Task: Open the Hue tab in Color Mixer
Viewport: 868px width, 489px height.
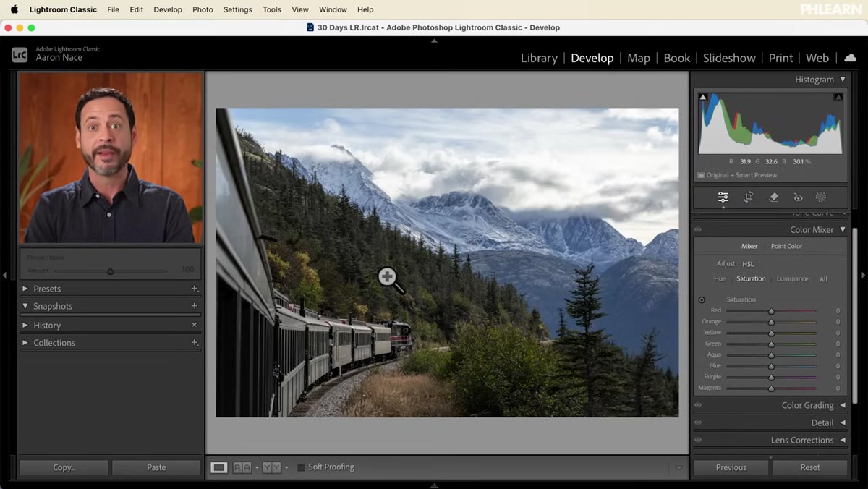Action: pyautogui.click(x=720, y=279)
